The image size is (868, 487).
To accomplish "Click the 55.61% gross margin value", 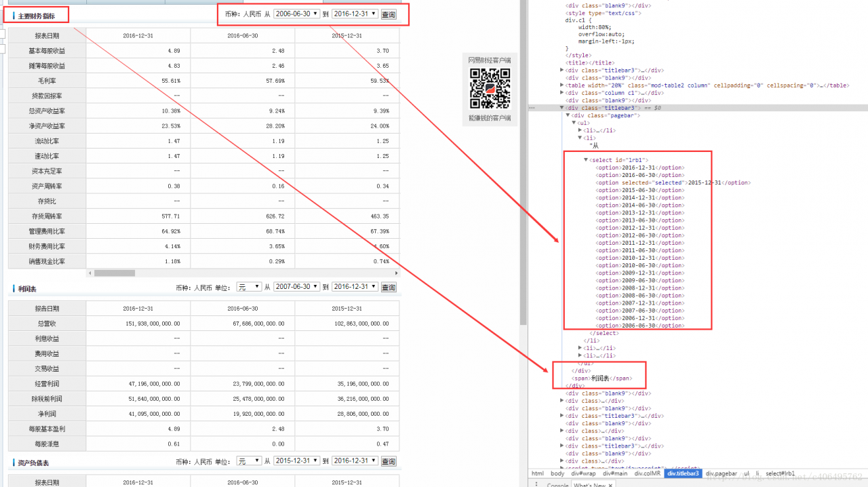I will tap(171, 81).
